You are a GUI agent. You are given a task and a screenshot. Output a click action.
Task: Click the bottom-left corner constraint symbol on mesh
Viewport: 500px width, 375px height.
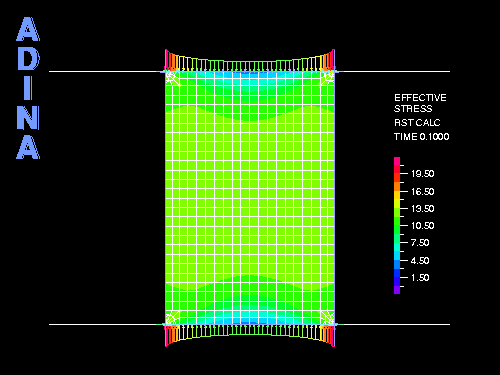pos(172,317)
